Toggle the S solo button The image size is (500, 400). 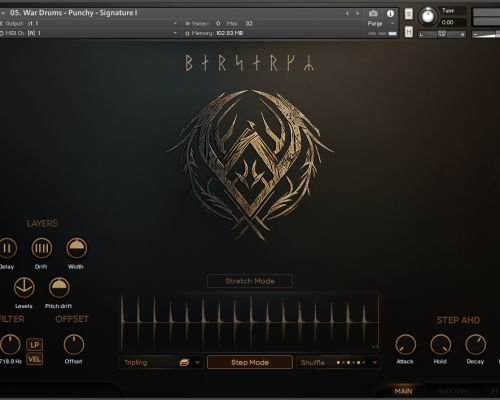[409, 14]
